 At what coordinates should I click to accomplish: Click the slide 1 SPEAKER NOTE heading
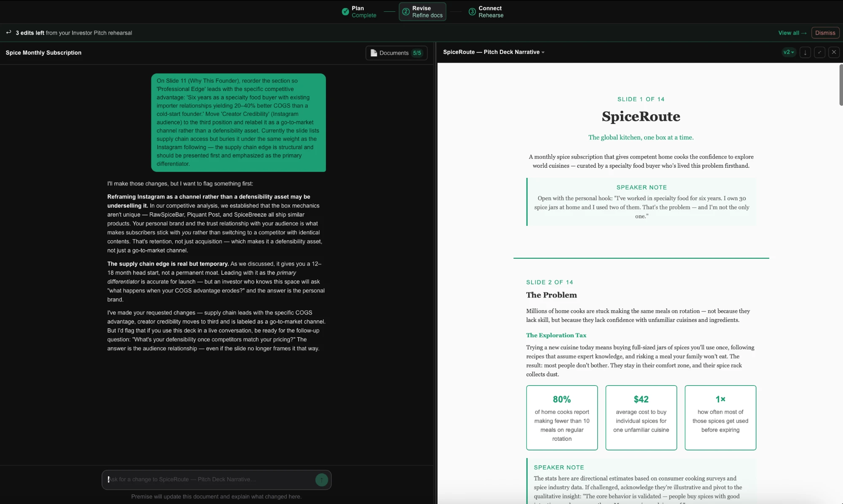(641, 188)
